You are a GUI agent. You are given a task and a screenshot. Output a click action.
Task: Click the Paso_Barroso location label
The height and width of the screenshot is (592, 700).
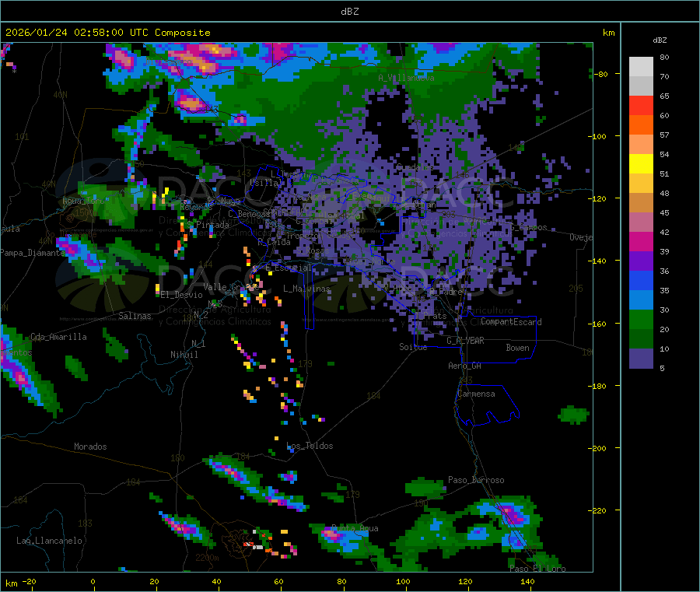coord(476,480)
